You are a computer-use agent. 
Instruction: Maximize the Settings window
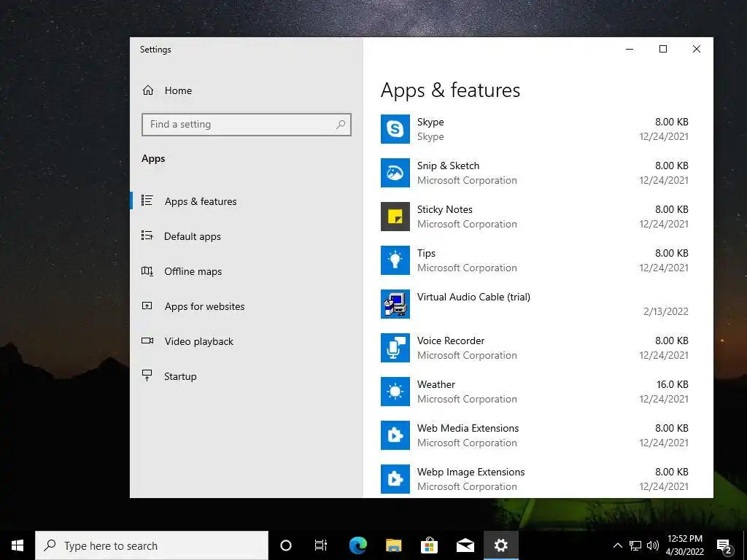(x=663, y=49)
